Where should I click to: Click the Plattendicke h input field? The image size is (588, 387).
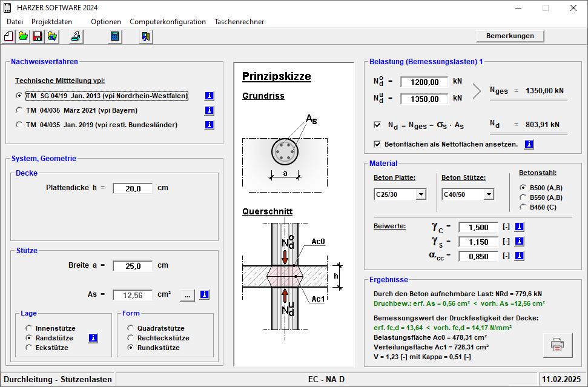(x=133, y=188)
